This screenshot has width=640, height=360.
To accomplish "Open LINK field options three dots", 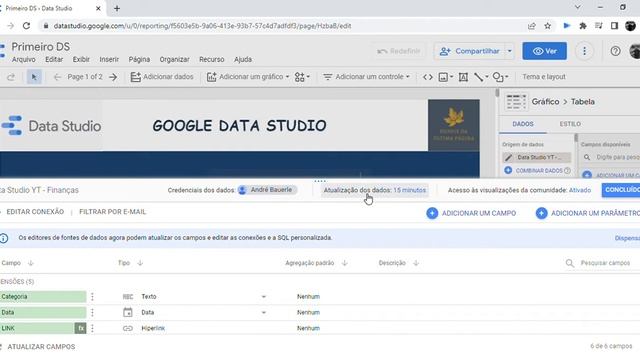I will coord(92,328).
